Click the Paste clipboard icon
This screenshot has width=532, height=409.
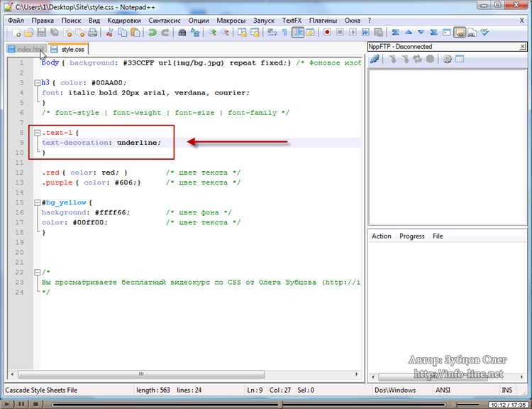coord(135,33)
